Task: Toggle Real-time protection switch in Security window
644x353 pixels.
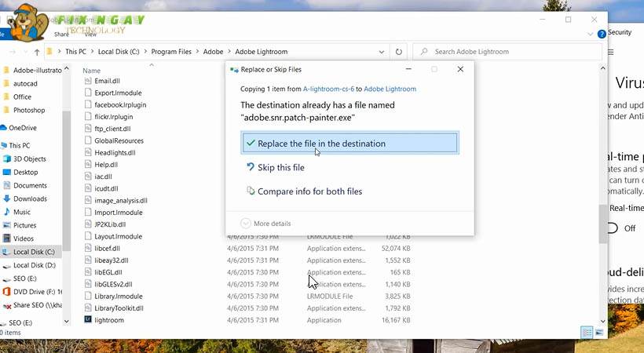Action: [x=613, y=228]
